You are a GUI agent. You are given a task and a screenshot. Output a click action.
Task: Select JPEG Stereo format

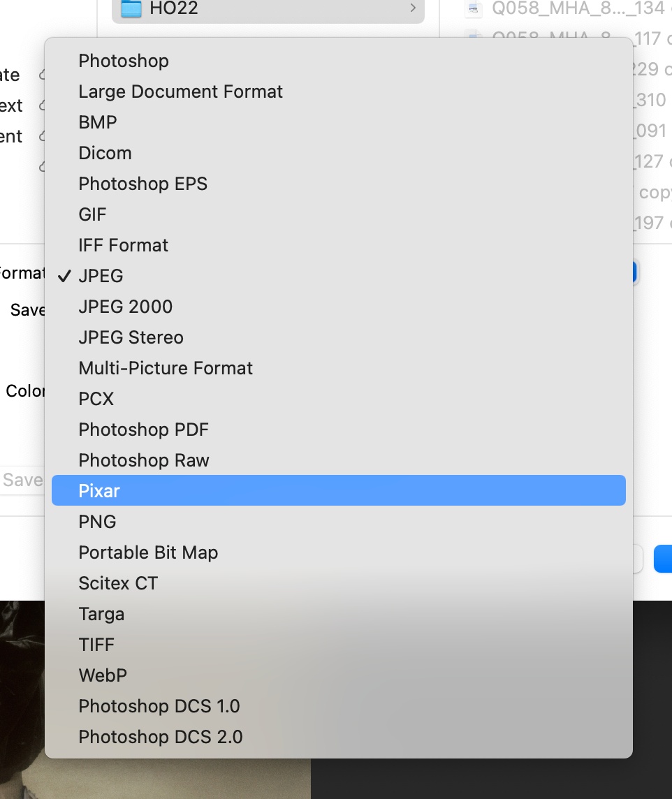[338, 337]
